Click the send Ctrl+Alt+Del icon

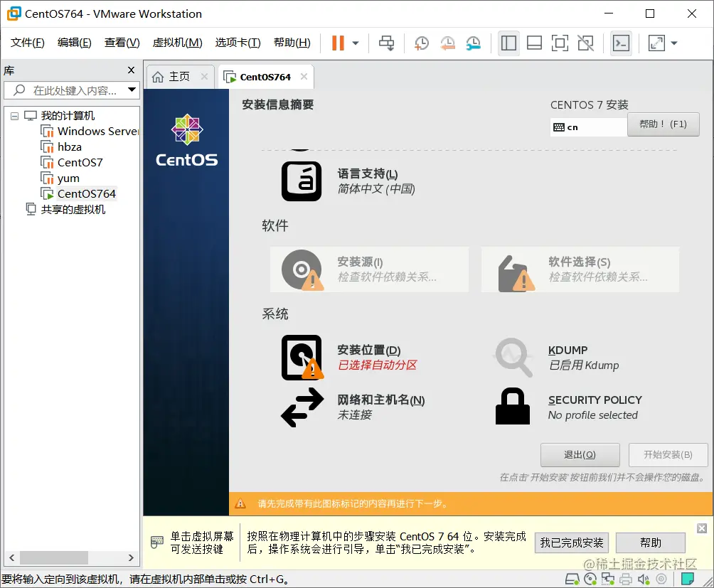(387, 43)
